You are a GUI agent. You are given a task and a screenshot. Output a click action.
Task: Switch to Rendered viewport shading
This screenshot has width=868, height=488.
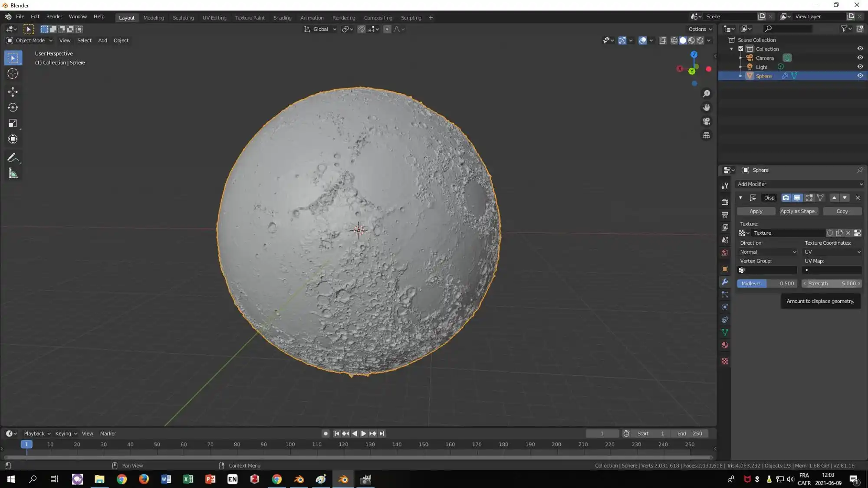pyautogui.click(x=700, y=40)
